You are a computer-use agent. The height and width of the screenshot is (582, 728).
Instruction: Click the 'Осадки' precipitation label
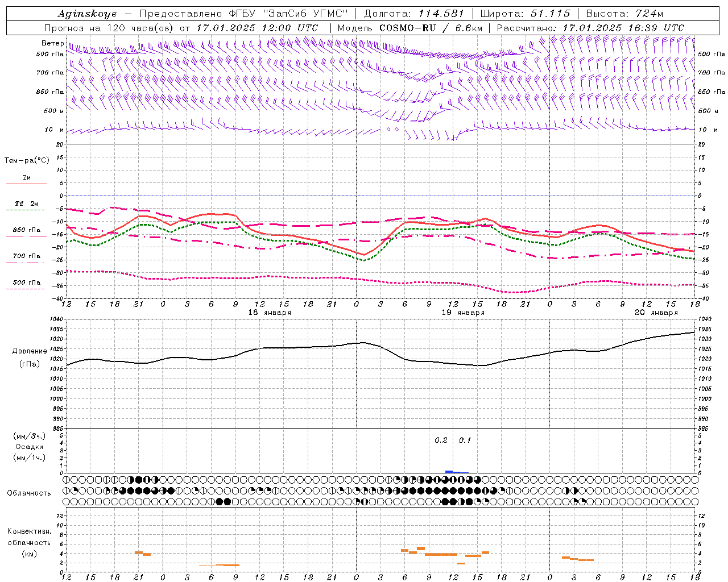click(x=29, y=447)
